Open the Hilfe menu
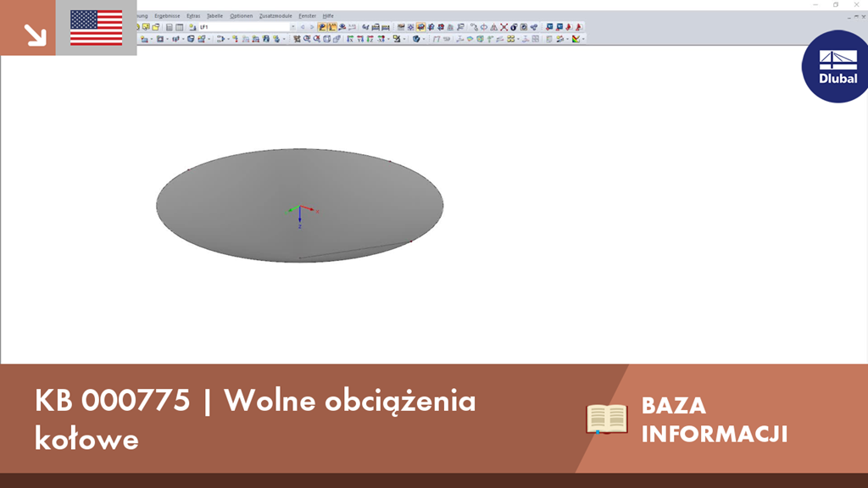The height and width of the screenshot is (488, 868). point(328,16)
